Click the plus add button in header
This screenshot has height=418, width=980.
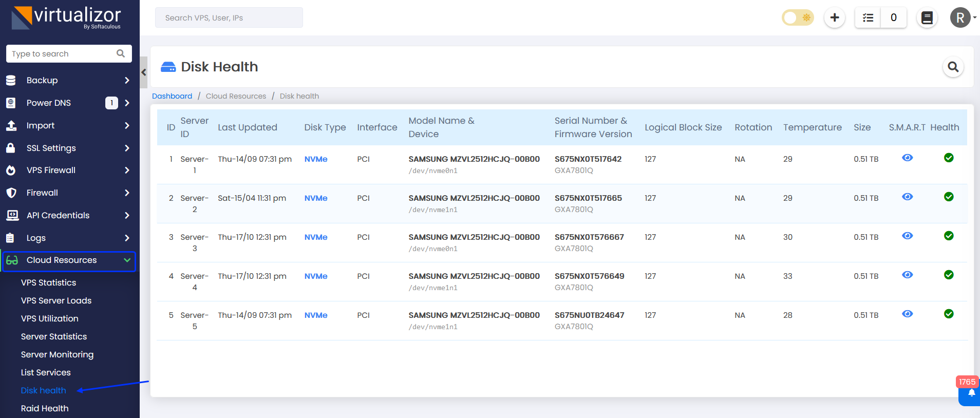[x=835, y=18]
